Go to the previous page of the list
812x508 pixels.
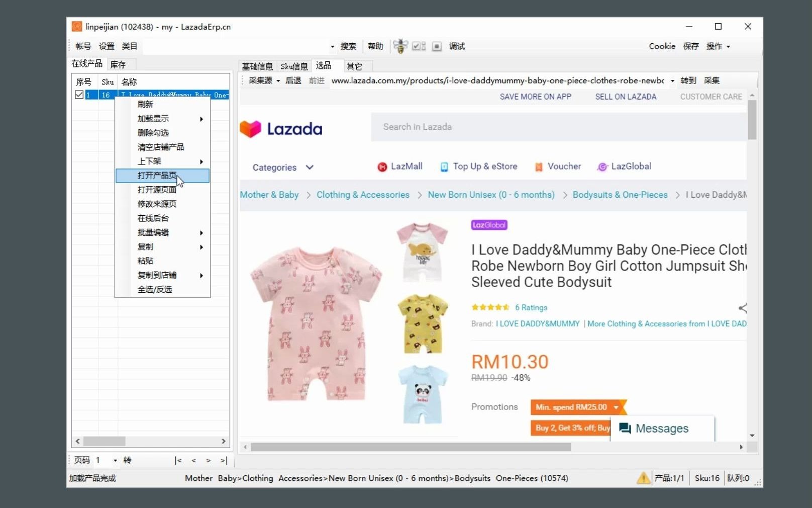point(193,460)
